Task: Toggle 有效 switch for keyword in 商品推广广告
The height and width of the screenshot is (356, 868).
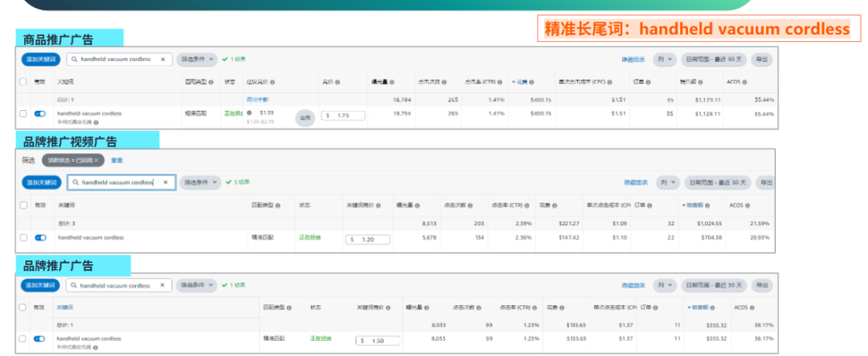Action: point(40,114)
